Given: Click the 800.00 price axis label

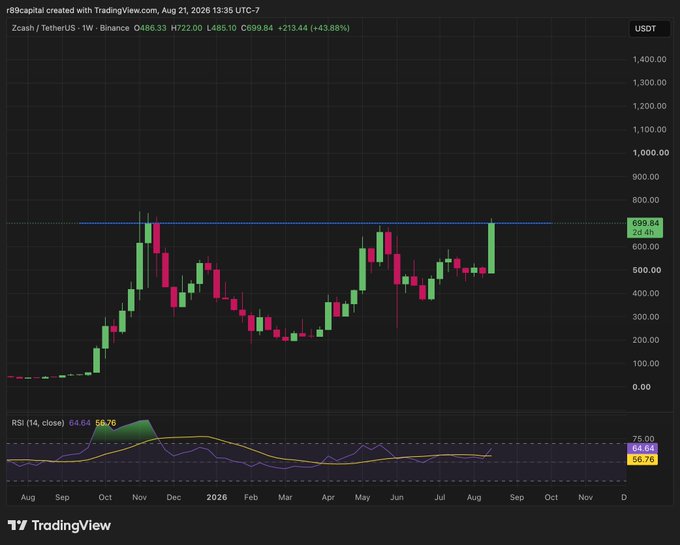Looking at the screenshot, I should [x=646, y=200].
